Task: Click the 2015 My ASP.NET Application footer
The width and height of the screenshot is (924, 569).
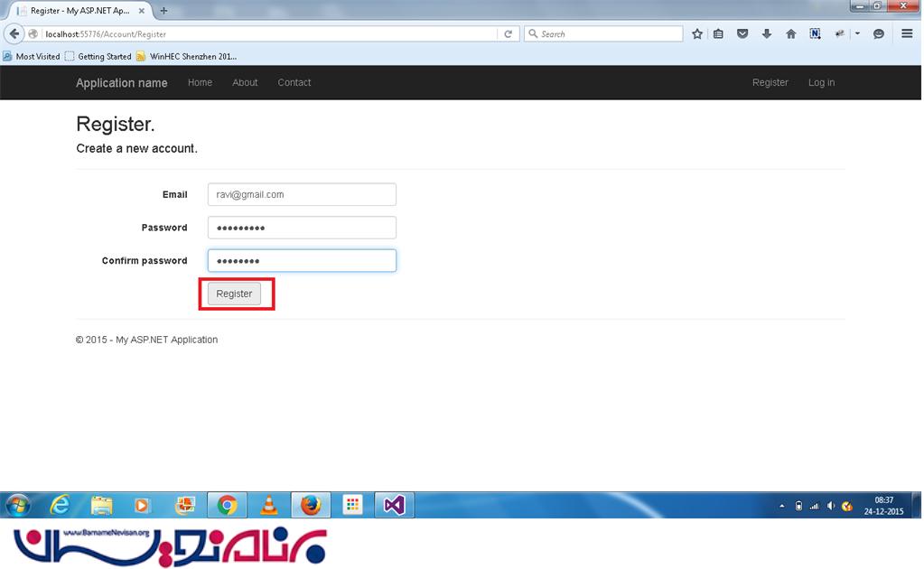Action: pyautogui.click(x=146, y=340)
